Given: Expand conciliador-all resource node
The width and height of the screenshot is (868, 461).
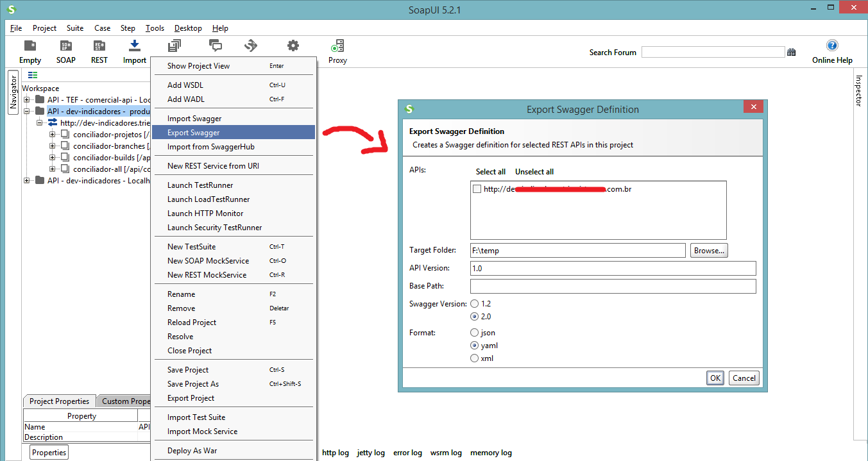Looking at the screenshot, I should 53,169.
